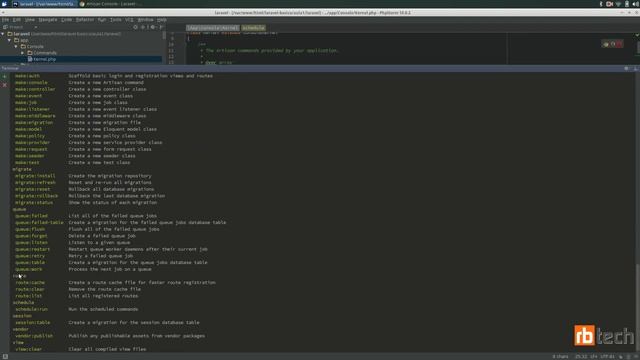Add a new terminal session with plus

click(x=4, y=76)
